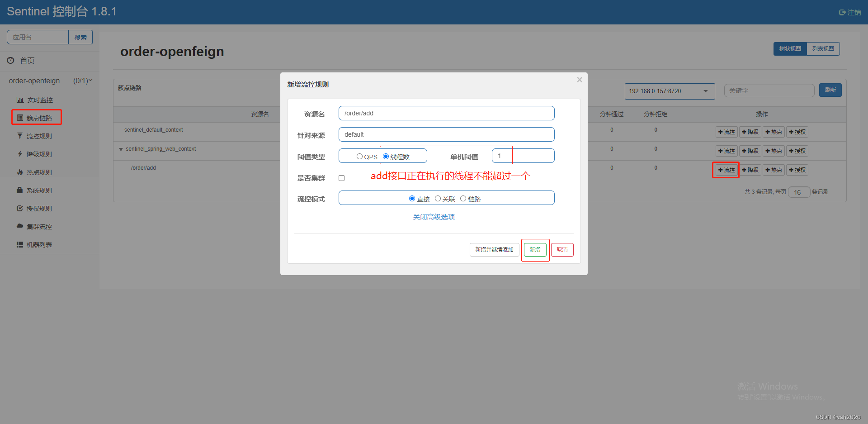
Task: Select the 链路 flow control mode
Action: pyautogui.click(x=463, y=199)
